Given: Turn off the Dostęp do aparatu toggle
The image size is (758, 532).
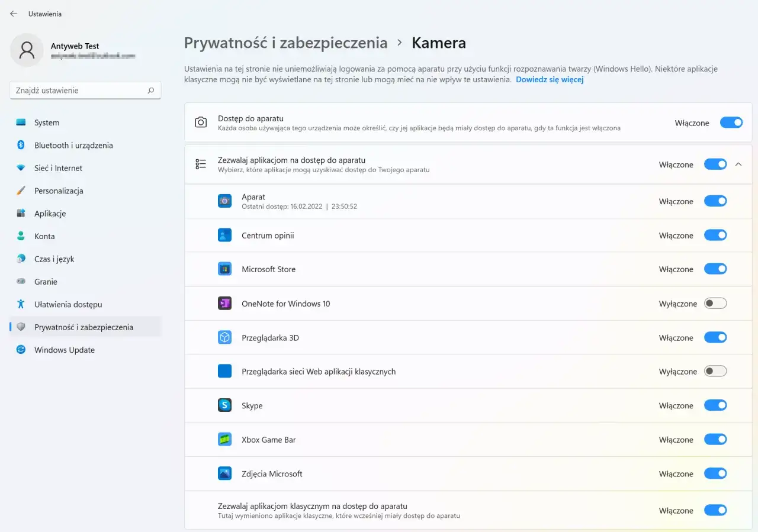Looking at the screenshot, I should pos(731,122).
